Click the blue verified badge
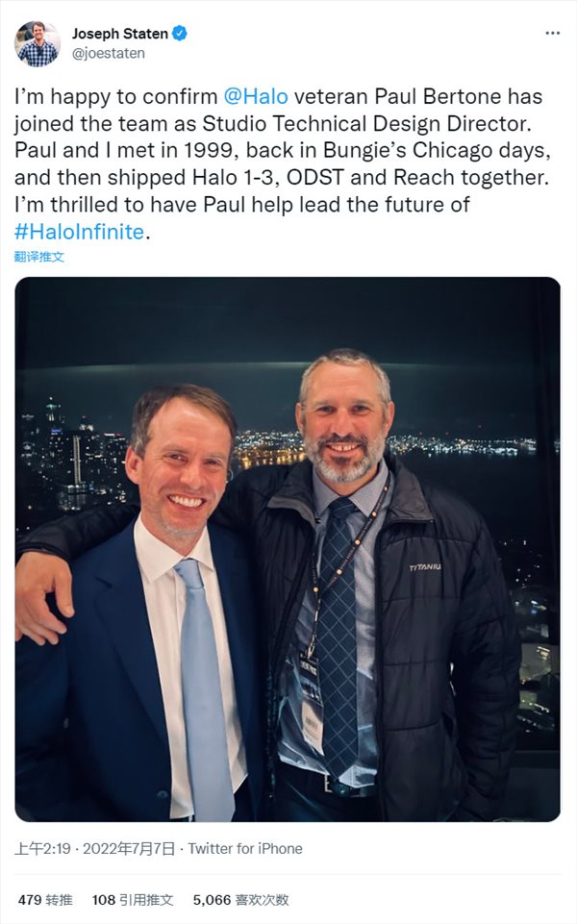Viewport: 577px width, 924px height. pyautogui.click(x=180, y=34)
